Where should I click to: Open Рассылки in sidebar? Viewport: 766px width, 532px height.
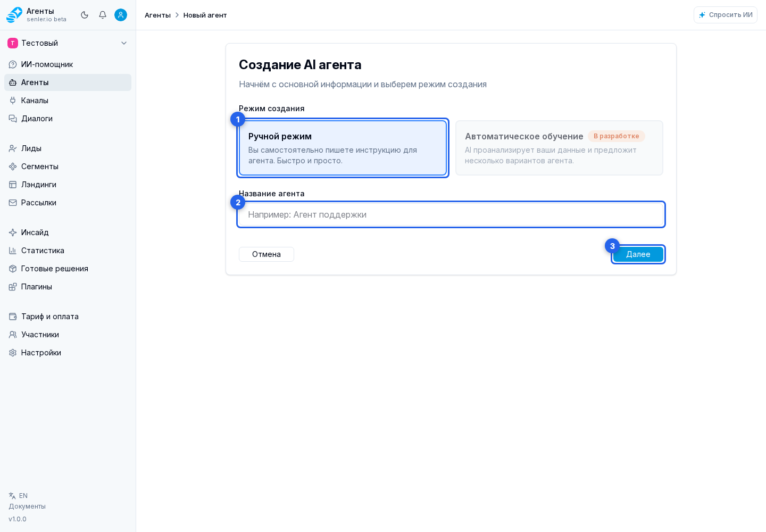(68, 203)
